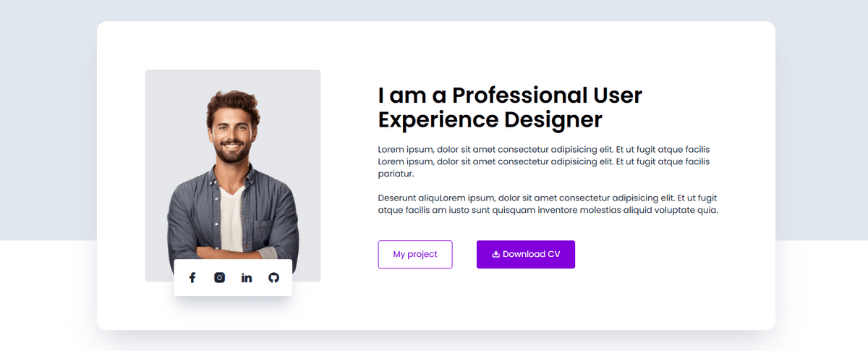
Task: Click the Professional User heading line
Action: tap(510, 95)
